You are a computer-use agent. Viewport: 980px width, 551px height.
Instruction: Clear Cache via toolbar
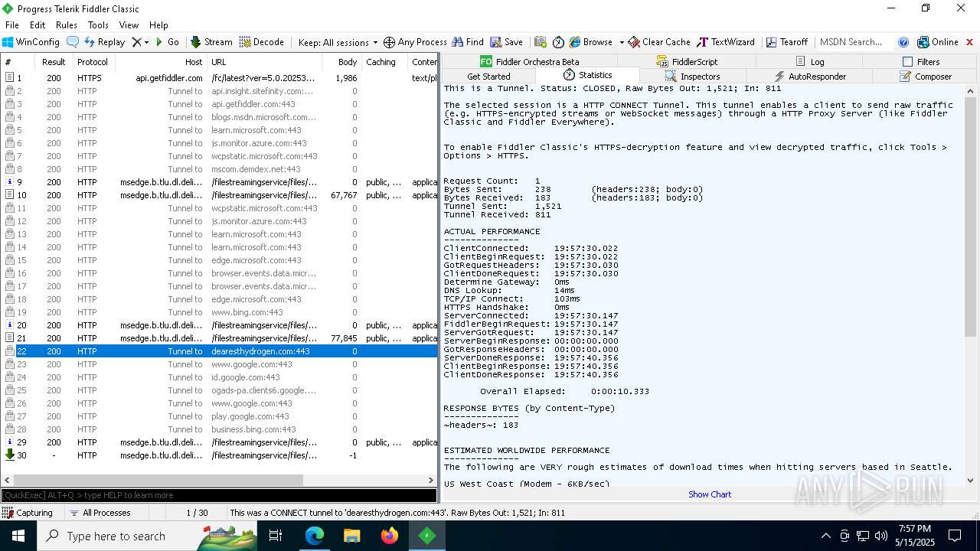[659, 42]
